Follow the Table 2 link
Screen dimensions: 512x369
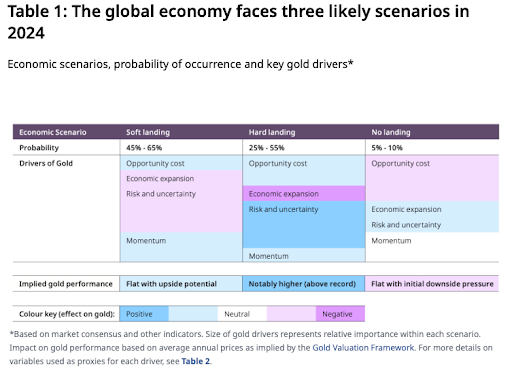pos(196,361)
